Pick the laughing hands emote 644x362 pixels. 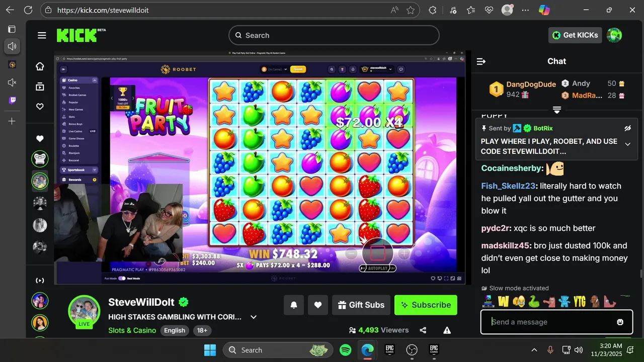coord(519,302)
